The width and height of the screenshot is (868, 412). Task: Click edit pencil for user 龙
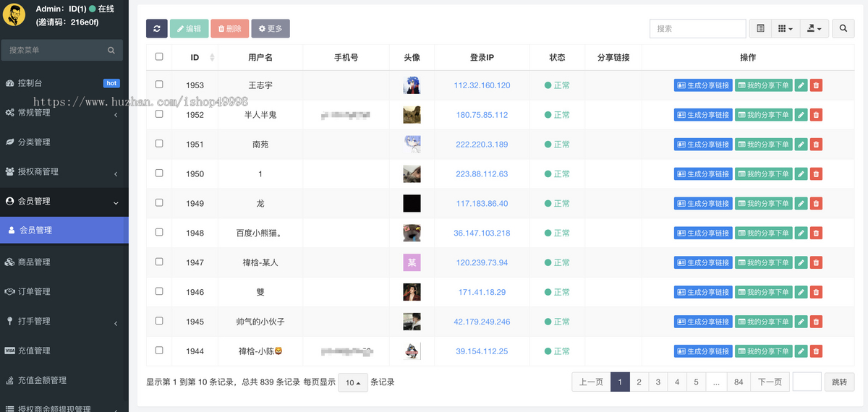(801, 204)
